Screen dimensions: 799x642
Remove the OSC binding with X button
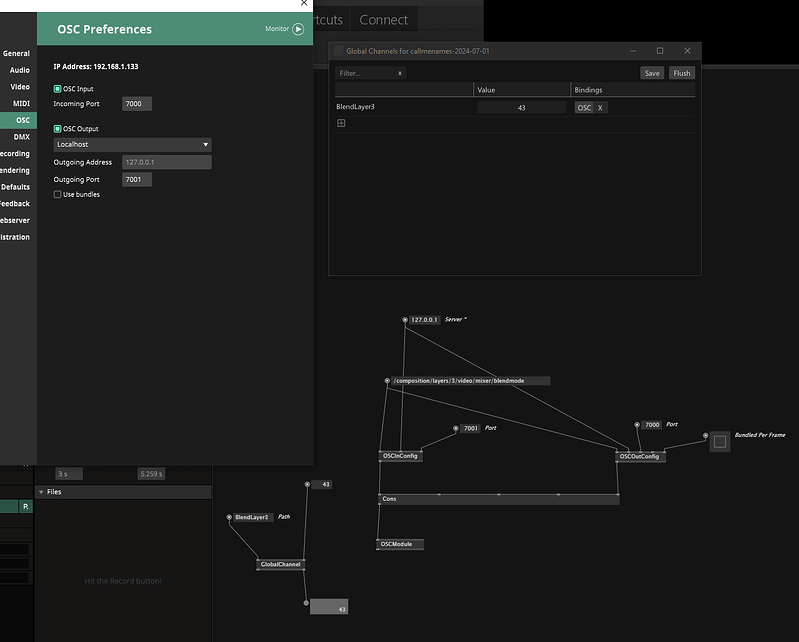[600, 108]
